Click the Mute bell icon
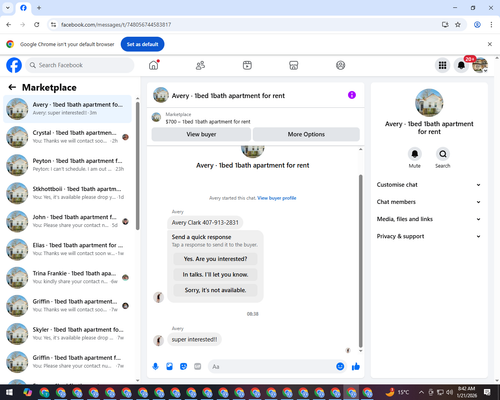This screenshot has height=400, width=500. tap(415, 154)
